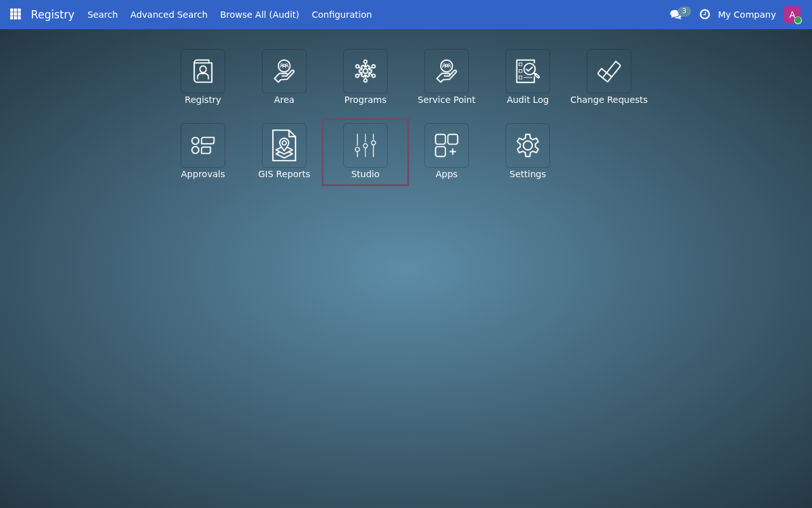The height and width of the screenshot is (508, 812).
Task: Open the recent history clock icon
Action: [x=705, y=14]
